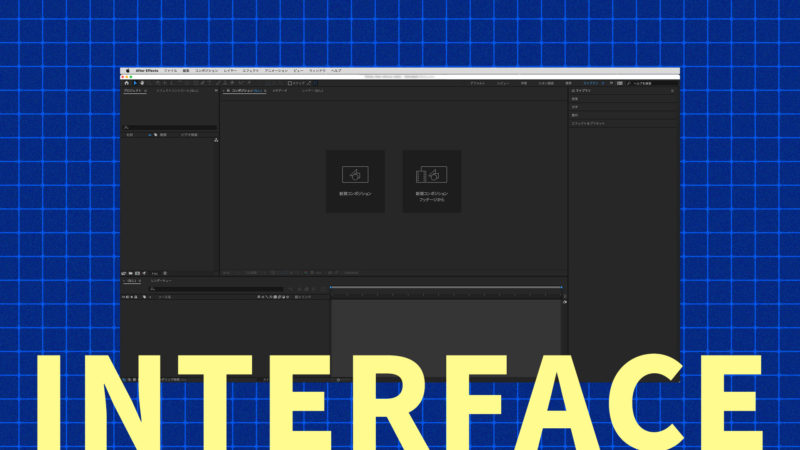This screenshot has width=800, height=450.
Task: Switch to the Effect Controls panel tab
Action: (178, 91)
